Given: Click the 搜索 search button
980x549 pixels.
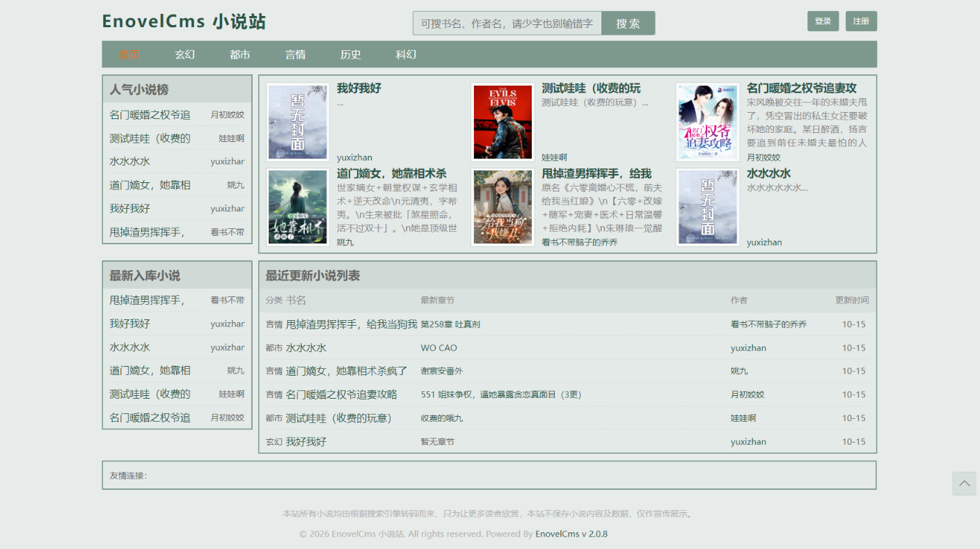Looking at the screenshot, I should [628, 23].
